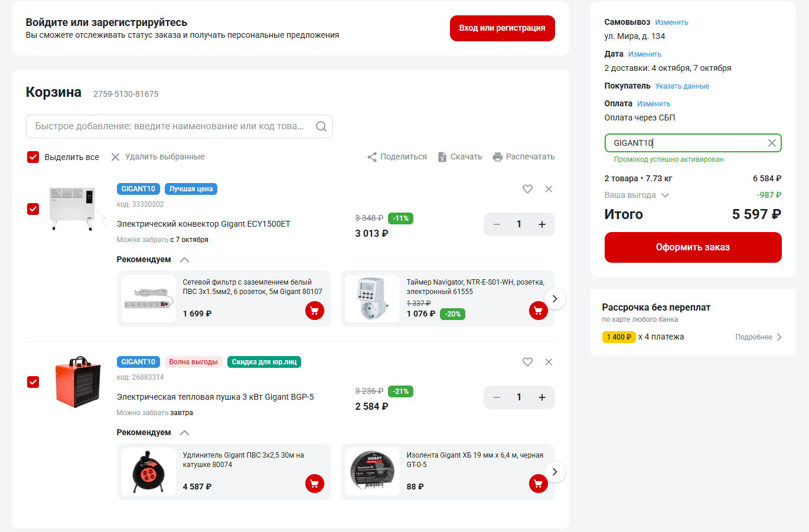
Task: Clear the GIGANT10 promo code with X icon
Action: [771, 142]
